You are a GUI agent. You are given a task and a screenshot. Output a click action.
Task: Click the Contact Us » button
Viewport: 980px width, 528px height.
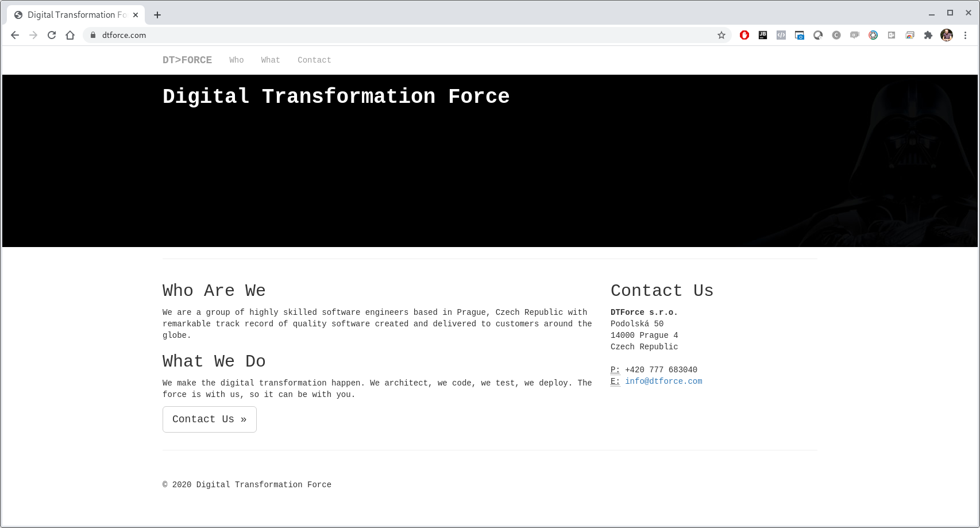point(210,419)
